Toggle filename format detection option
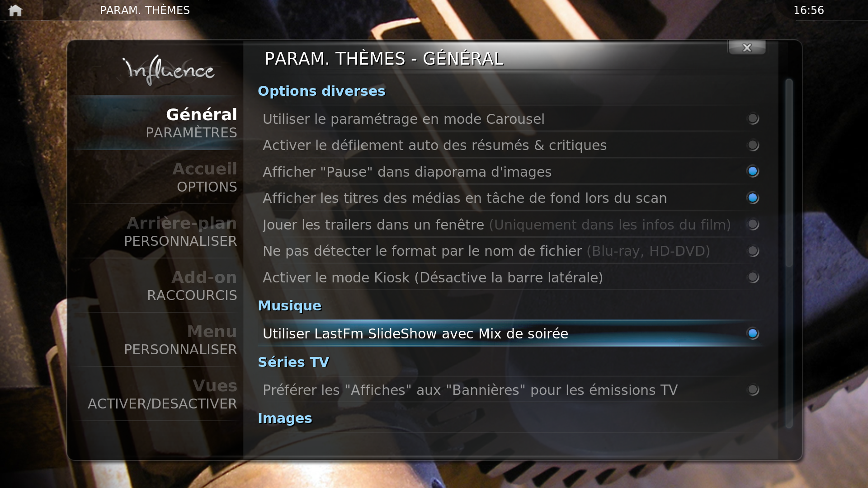The image size is (868, 488). tap(753, 251)
